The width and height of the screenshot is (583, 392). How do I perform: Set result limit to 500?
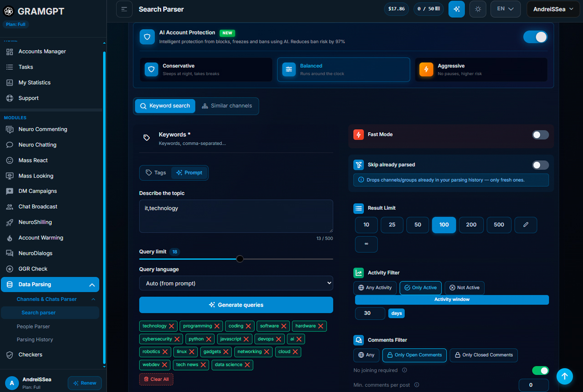(499, 225)
